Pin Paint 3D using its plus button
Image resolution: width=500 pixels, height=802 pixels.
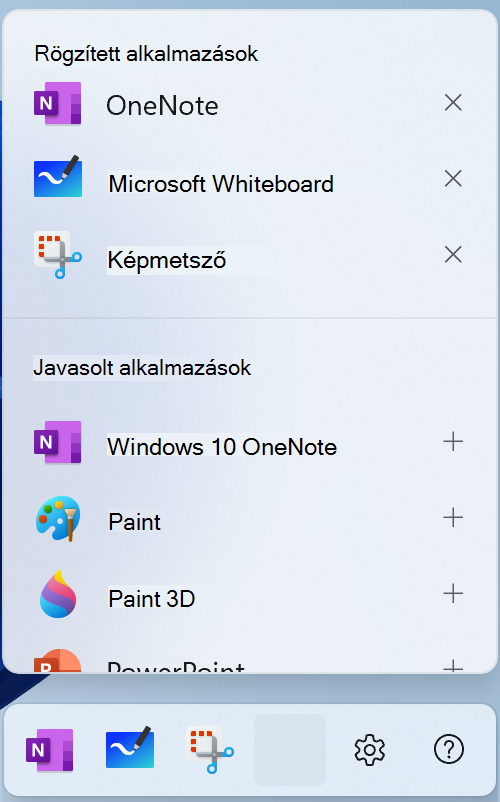[453, 594]
